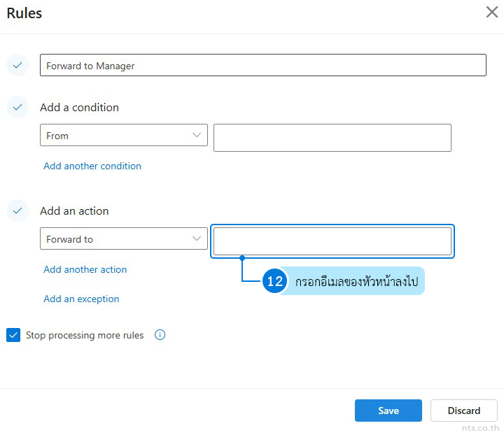Viewport: 504px width, 435px height.
Task: Click the checkmark icon beside Add a condition
Action: (x=17, y=107)
